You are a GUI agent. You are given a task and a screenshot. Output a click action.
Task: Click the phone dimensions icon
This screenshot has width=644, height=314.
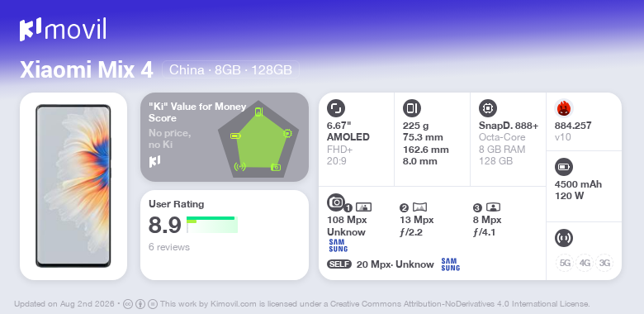412,108
